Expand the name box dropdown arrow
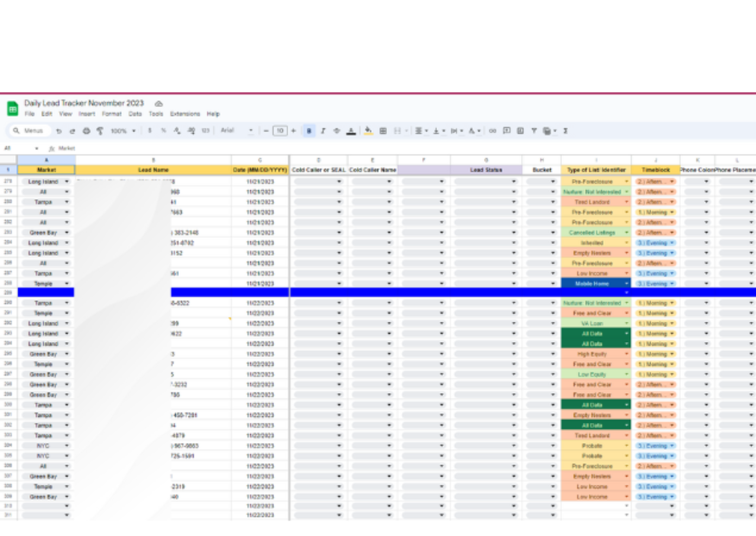The height and width of the screenshot is (536, 756). (x=36, y=149)
